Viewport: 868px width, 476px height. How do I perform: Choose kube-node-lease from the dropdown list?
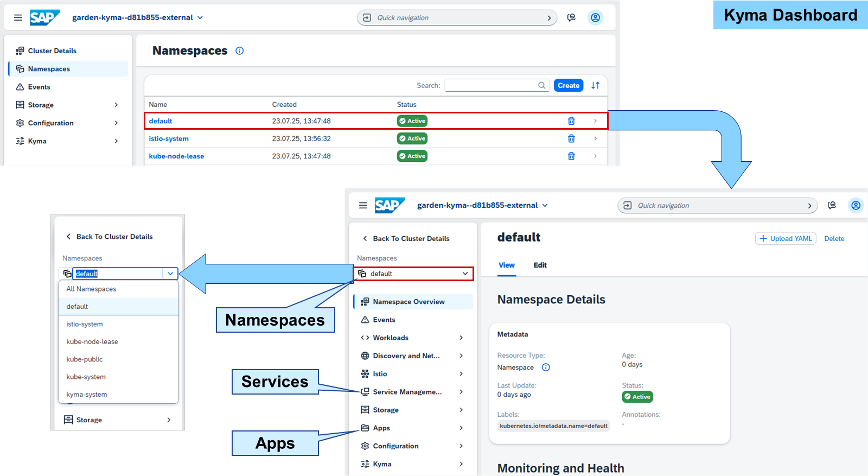[x=118, y=342]
